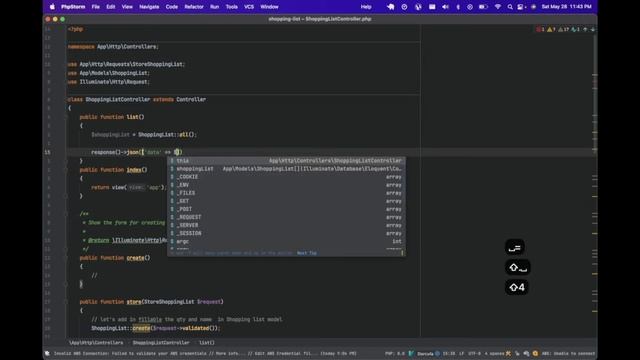
Task: Click the red error count indicator
Action: [540, 29]
